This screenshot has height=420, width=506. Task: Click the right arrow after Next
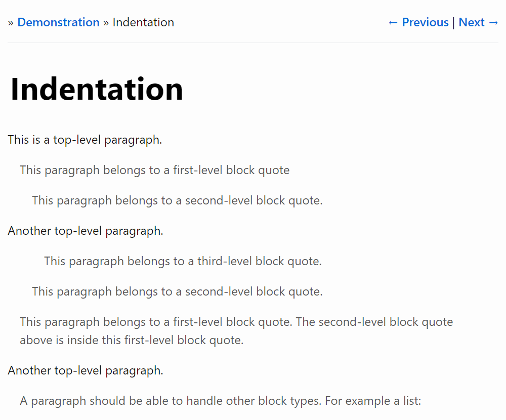494,22
